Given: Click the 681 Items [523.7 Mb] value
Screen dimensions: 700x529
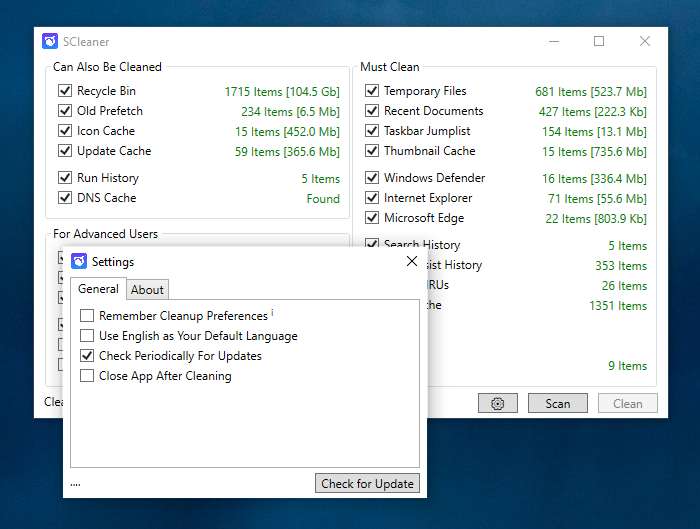Looking at the screenshot, I should (x=591, y=92).
